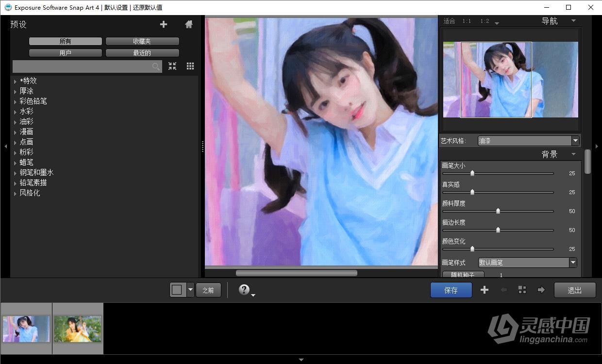
Task: Click the 画笔大小 value 25
Action: pos(572,173)
